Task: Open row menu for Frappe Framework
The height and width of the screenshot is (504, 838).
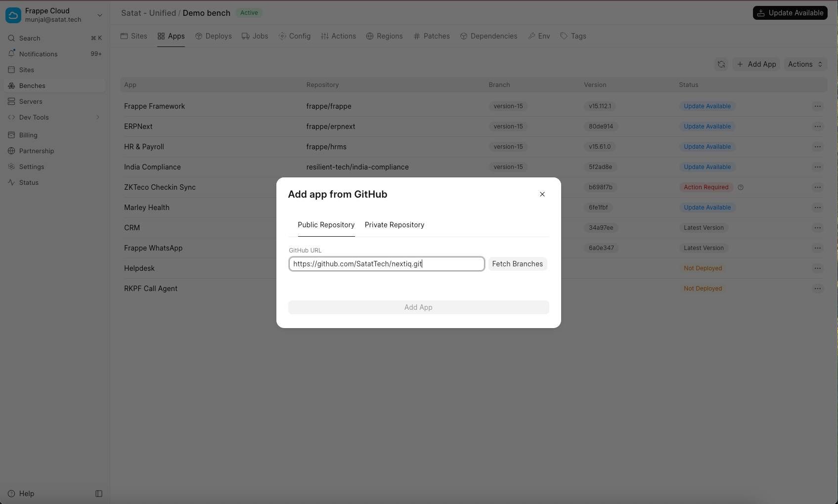Action: tap(818, 106)
